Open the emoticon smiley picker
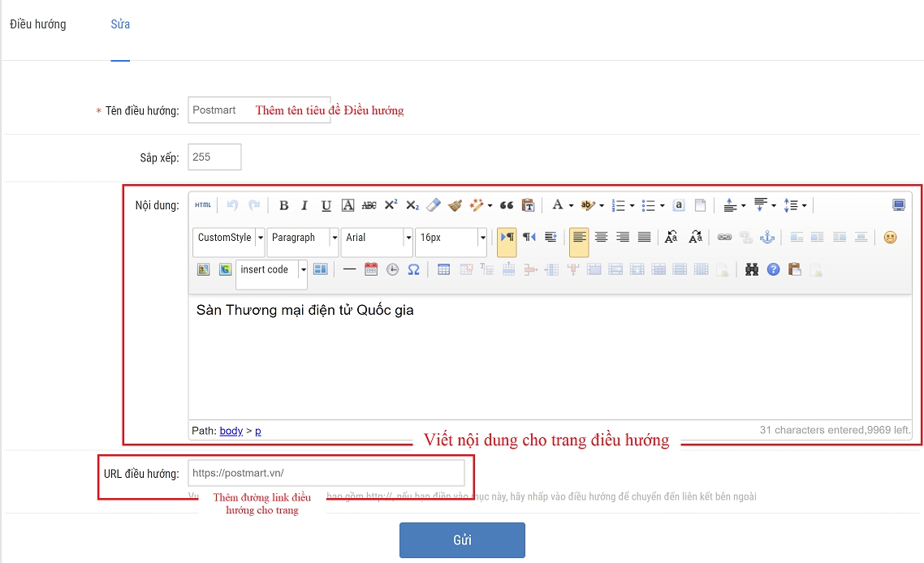Image resolution: width=924 pixels, height=563 pixels. click(891, 238)
